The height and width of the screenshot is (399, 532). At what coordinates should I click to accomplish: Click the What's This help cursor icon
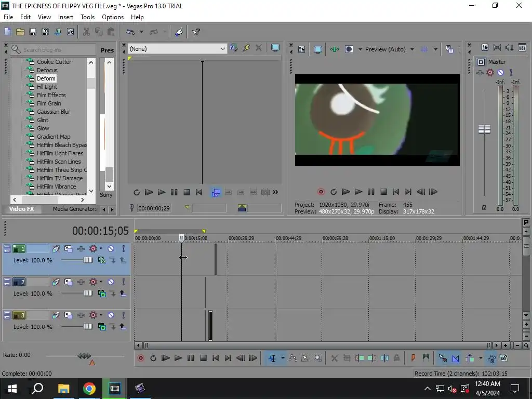(x=196, y=32)
